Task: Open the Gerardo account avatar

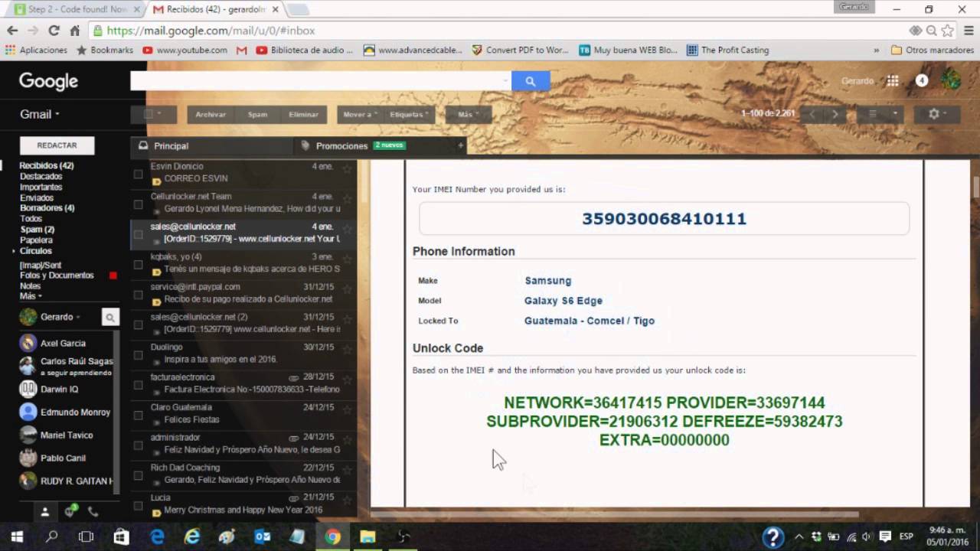Action: pyautogui.click(x=951, y=80)
